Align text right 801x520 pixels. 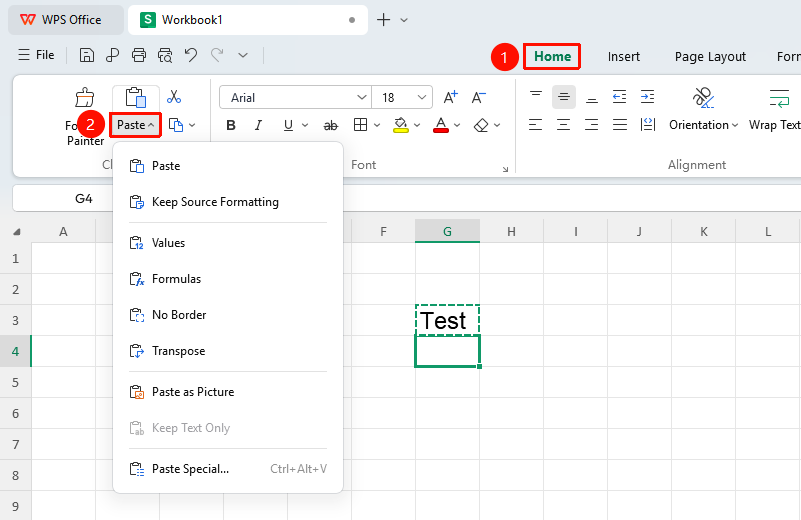(x=592, y=125)
